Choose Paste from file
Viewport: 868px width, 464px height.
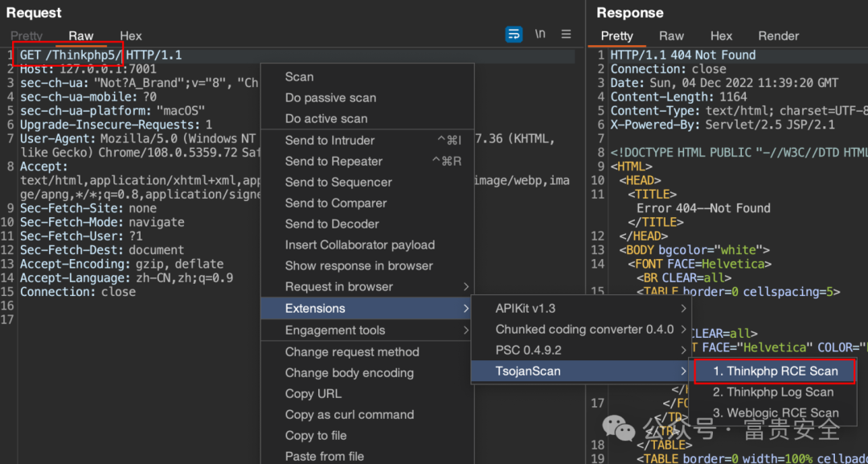pos(367,456)
